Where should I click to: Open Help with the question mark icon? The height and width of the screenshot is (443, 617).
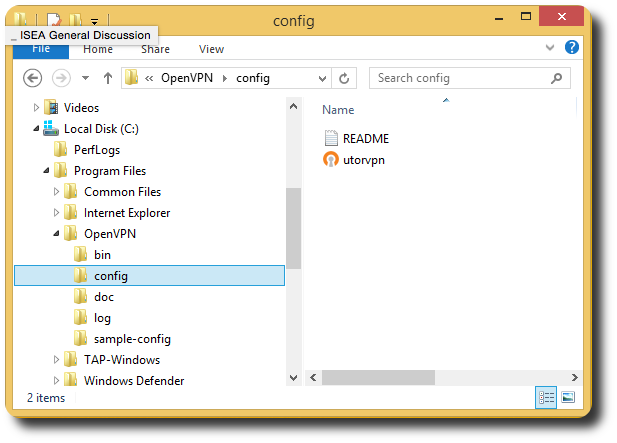(x=572, y=48)
